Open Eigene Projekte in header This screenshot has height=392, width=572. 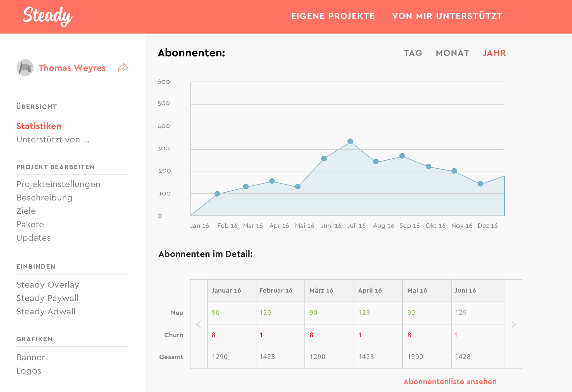[x=333, y=16]
